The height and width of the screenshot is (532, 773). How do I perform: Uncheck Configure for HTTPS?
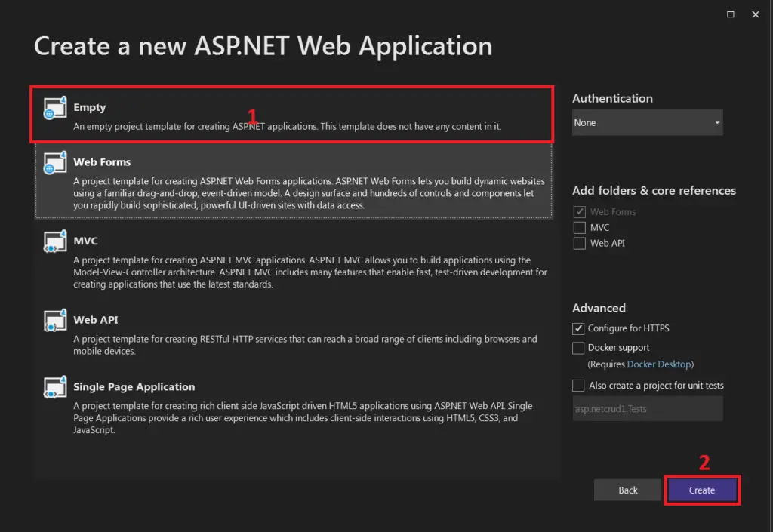point(578,328)
